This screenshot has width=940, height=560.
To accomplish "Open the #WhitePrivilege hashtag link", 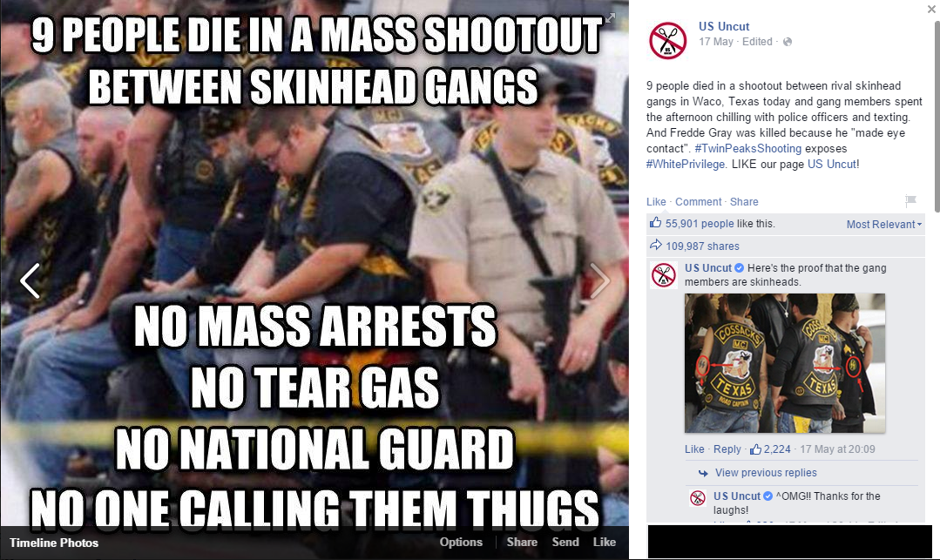I will coord(686,164).
